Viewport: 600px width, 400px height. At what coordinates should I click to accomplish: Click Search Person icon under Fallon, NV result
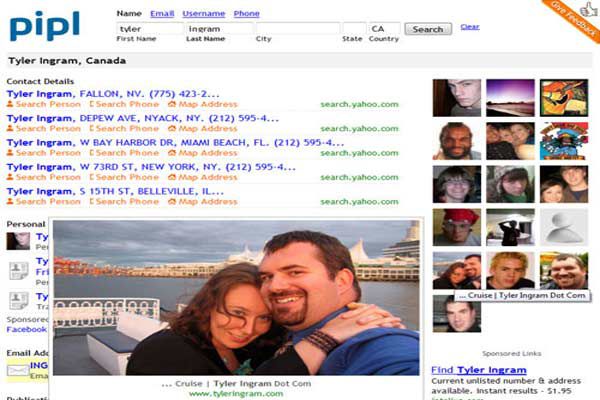tap(10, 104)
